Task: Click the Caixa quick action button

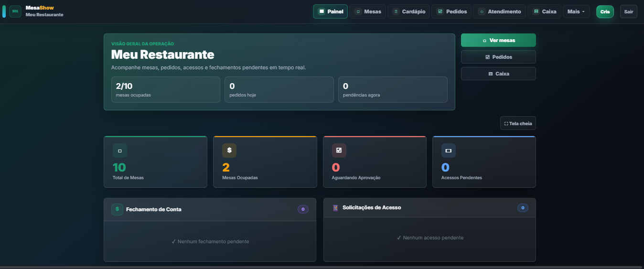Action: (x=498, y=74)
